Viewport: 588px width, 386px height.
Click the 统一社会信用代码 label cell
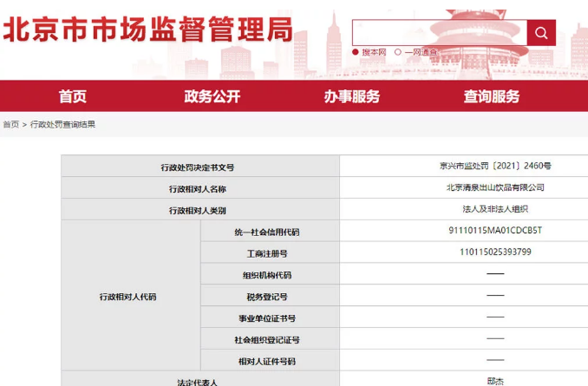pos(267,232)
